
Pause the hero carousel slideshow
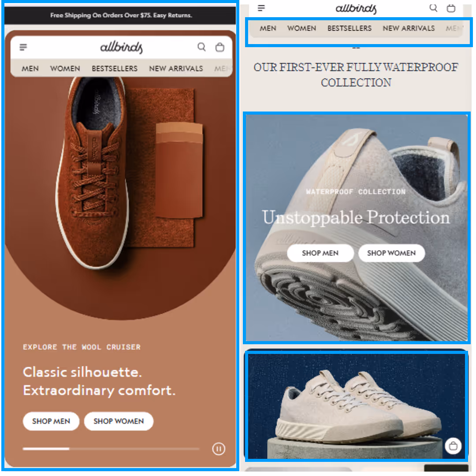point(219,449)
